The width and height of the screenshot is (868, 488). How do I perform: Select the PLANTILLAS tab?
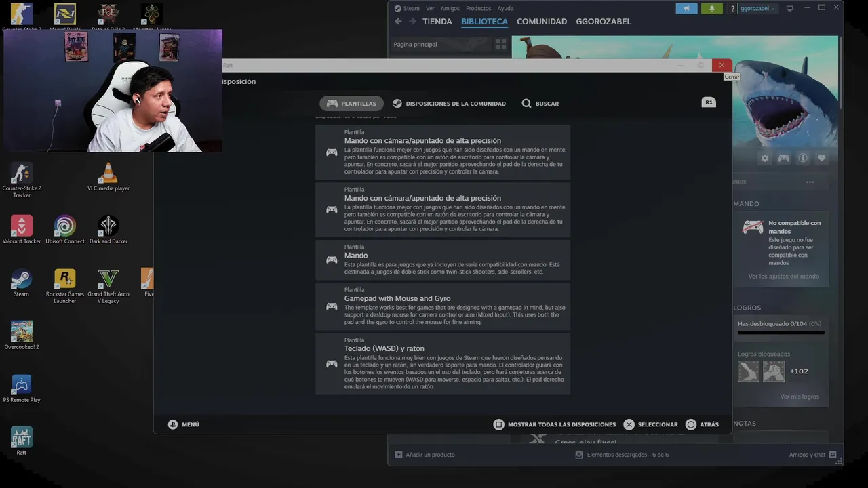(351, 104)
